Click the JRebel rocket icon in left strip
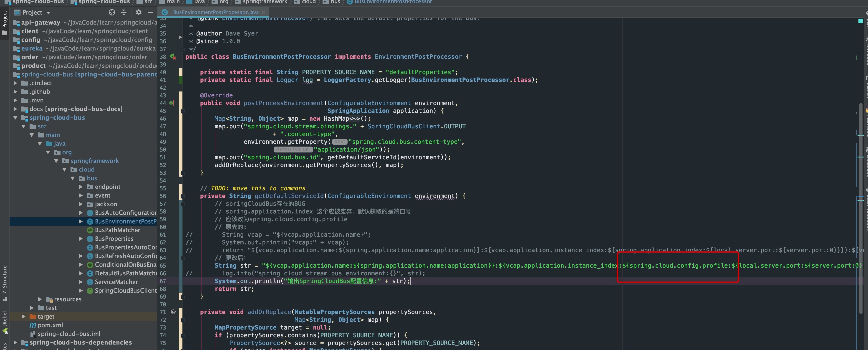 (x=5, y=331)
